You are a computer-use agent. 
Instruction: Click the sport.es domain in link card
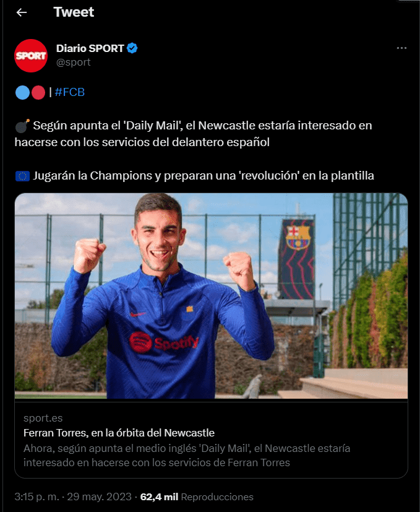tap(43, 418)
